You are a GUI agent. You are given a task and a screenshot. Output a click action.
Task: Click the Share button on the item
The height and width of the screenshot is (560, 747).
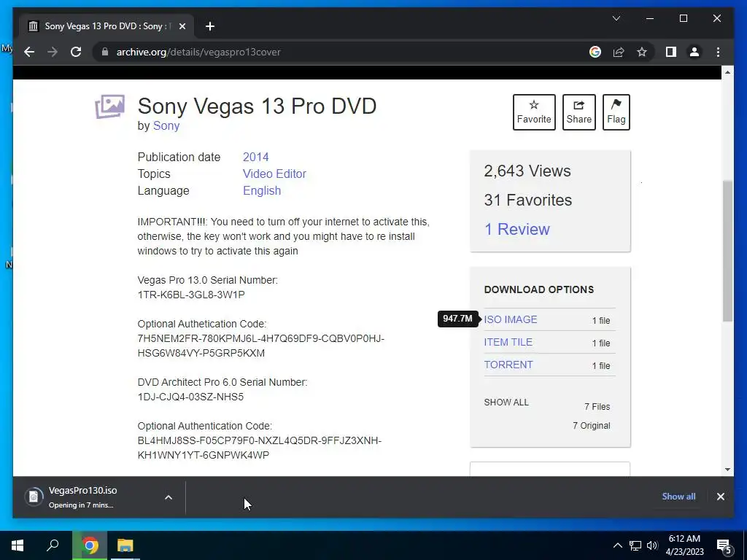tap(578, 112)
